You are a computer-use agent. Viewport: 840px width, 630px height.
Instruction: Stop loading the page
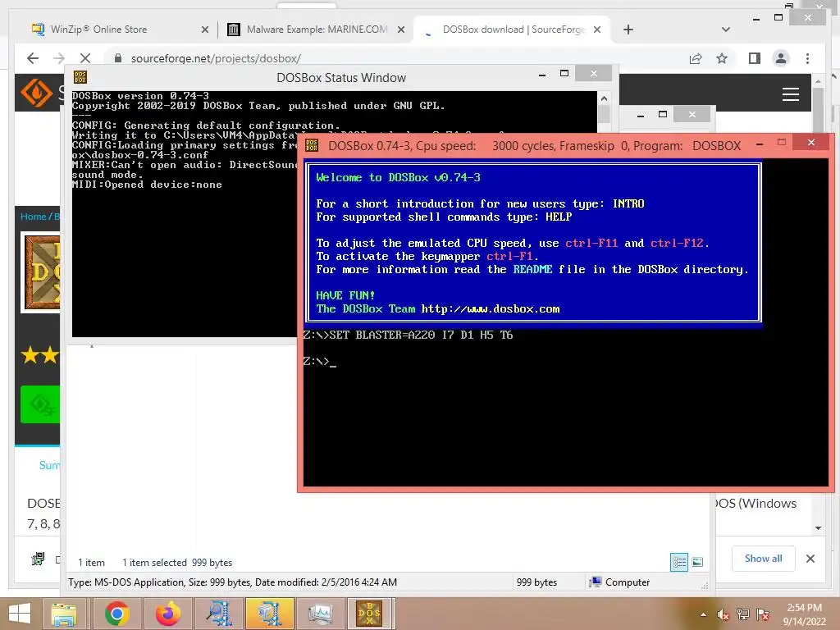[85, 58]
